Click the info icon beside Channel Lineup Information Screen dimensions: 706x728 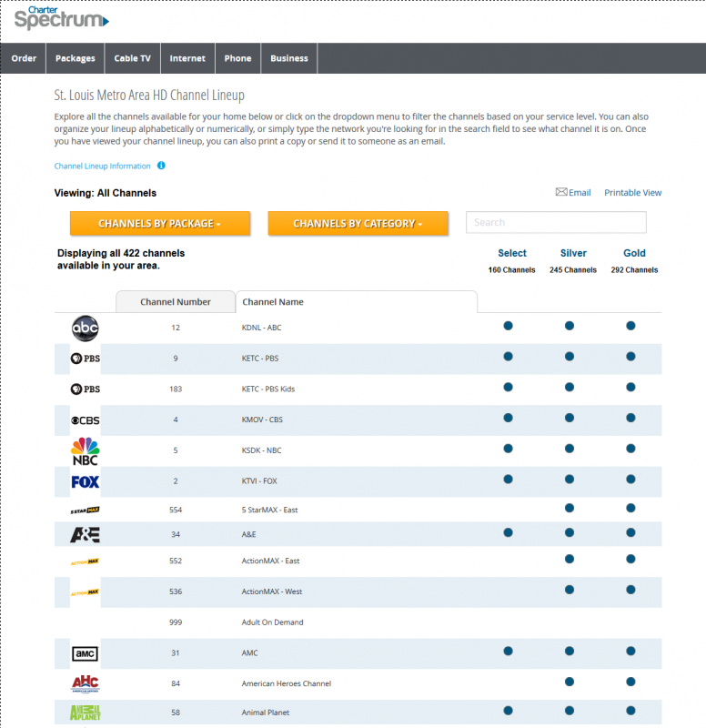[x=161, y=166]
